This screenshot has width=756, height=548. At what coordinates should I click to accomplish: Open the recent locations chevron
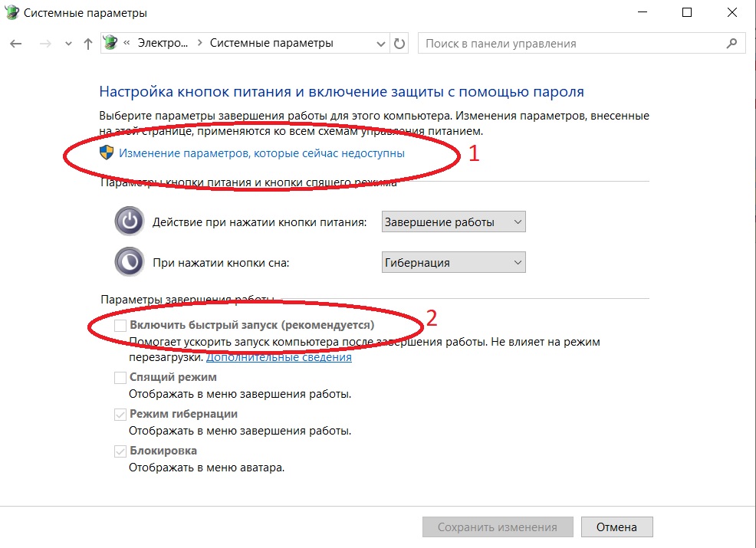[x=68, y=44]
